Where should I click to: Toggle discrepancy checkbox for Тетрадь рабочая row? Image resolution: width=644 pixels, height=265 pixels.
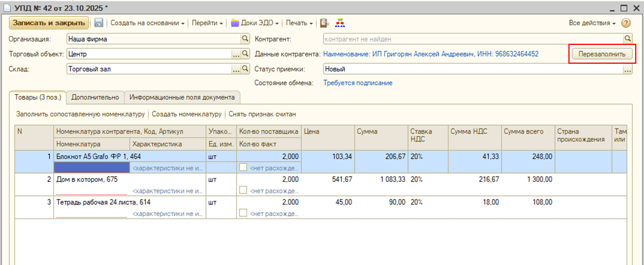[243, 213]
